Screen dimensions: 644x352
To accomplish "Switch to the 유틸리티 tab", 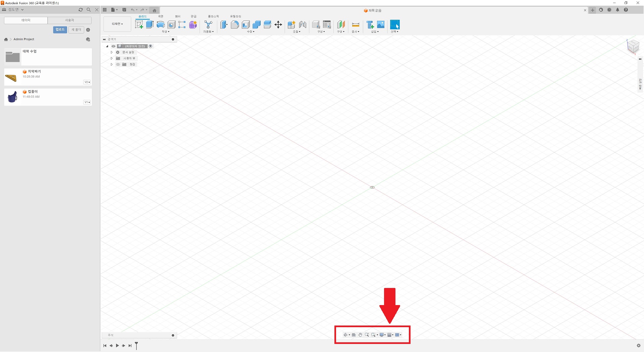I will 235,16.
